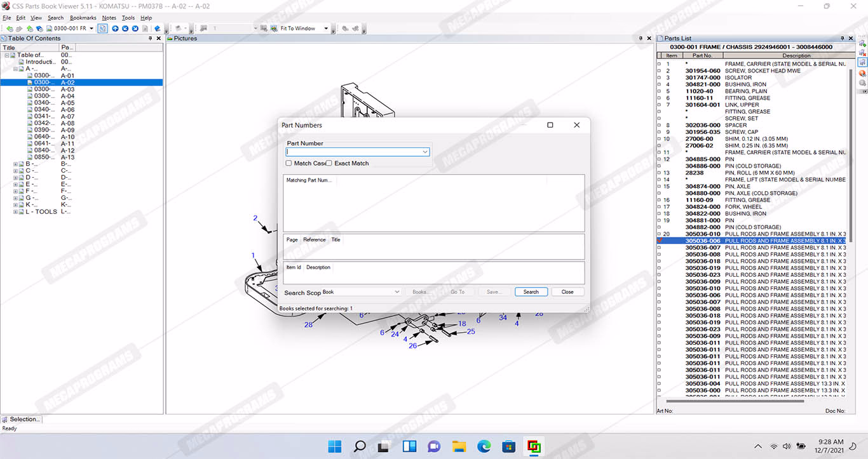Open the Part Number combo box dropdown
868x459 pixels.
tap(425, 152)
